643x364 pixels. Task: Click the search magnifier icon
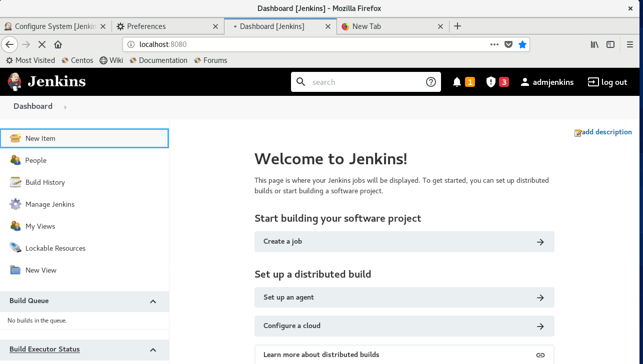click(301, 82)
